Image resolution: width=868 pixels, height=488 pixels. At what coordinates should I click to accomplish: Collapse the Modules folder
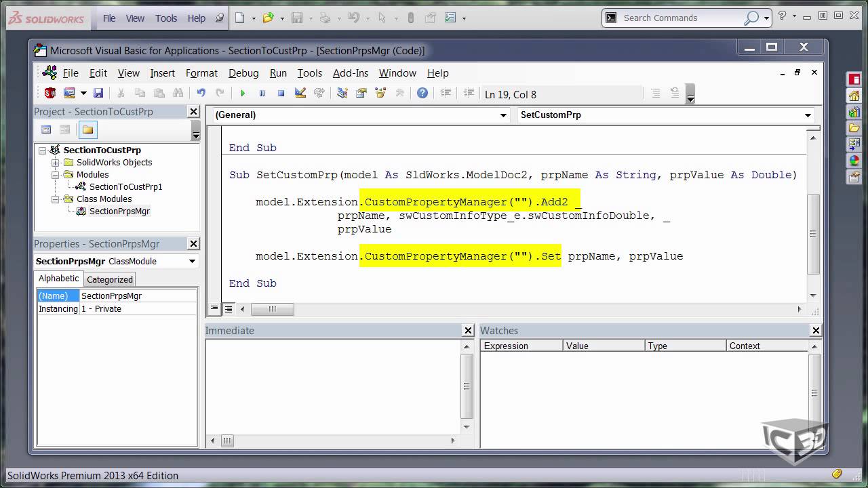tap(56, 175)
